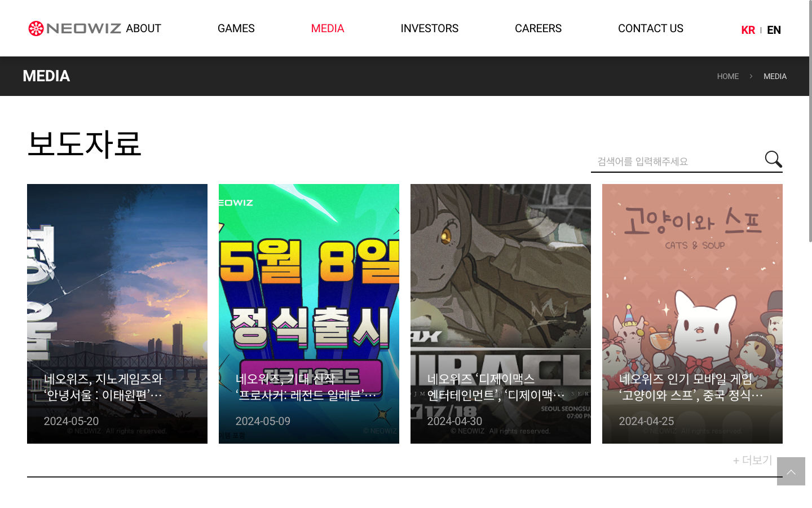Open the ABOUT menu
The image size is (812, 508).
pos(143,28)
